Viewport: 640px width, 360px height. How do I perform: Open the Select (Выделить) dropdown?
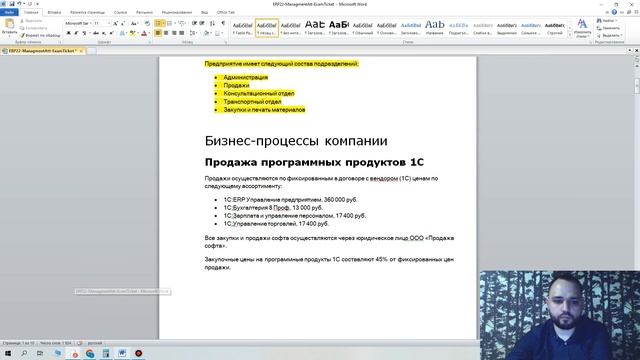click(609, 36)
